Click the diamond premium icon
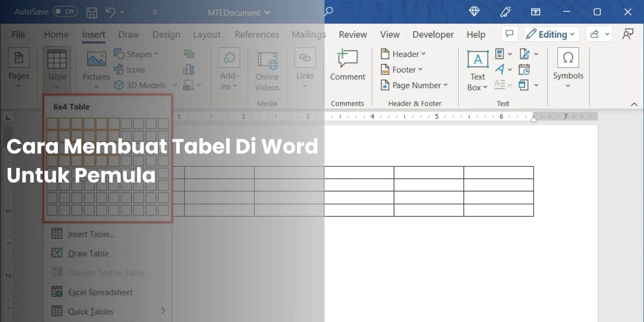The height and width of the screenshot is (322, 644). (x=474, y=12)
